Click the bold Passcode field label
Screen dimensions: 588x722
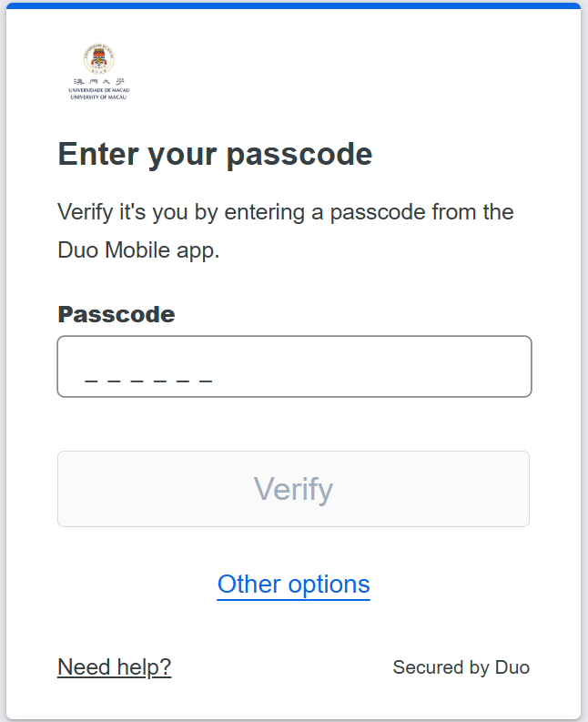(x=117, y=314)
